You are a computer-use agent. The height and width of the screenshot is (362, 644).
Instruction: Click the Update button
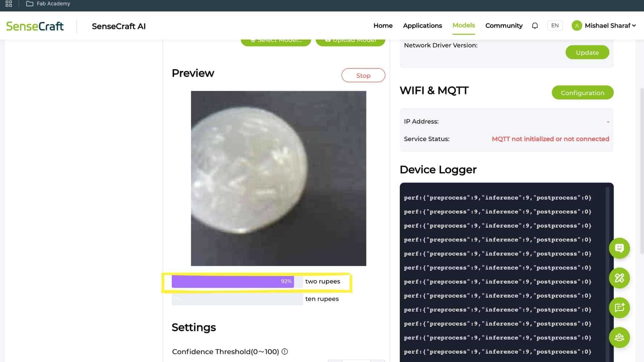[587, 53]
